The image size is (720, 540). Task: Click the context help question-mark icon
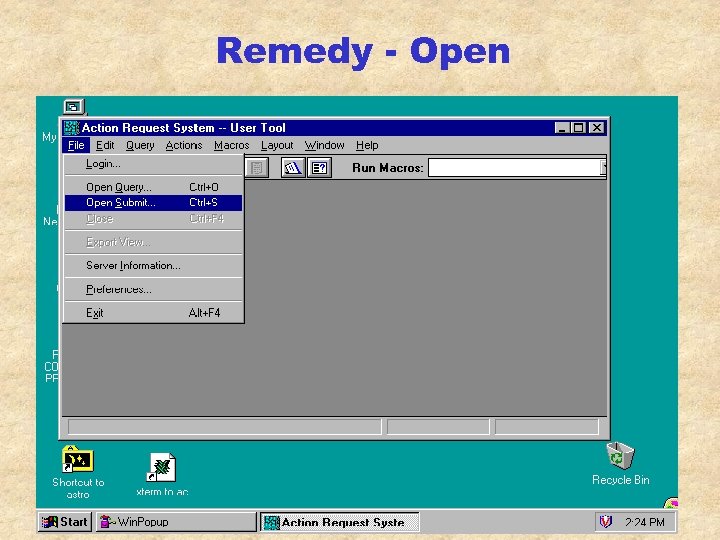(320, 168)
